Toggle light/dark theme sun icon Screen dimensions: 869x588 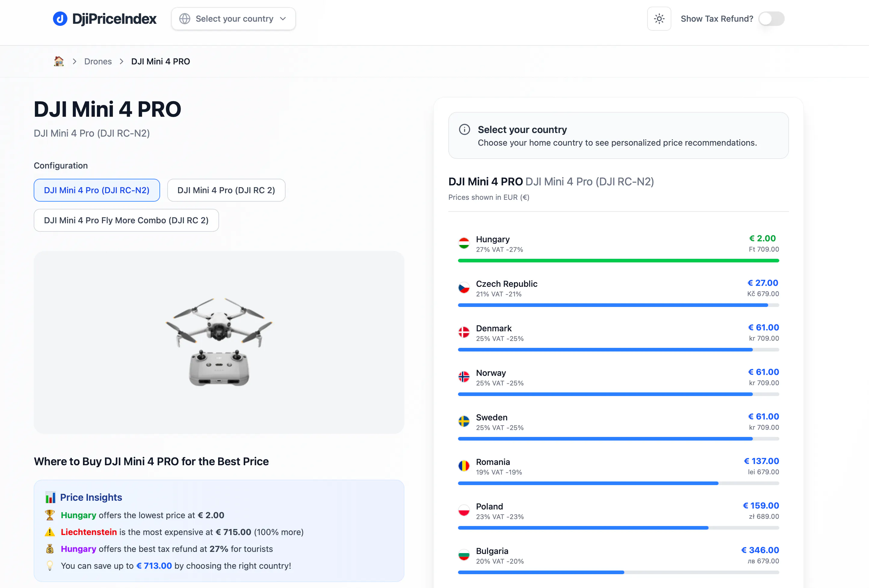659,19
